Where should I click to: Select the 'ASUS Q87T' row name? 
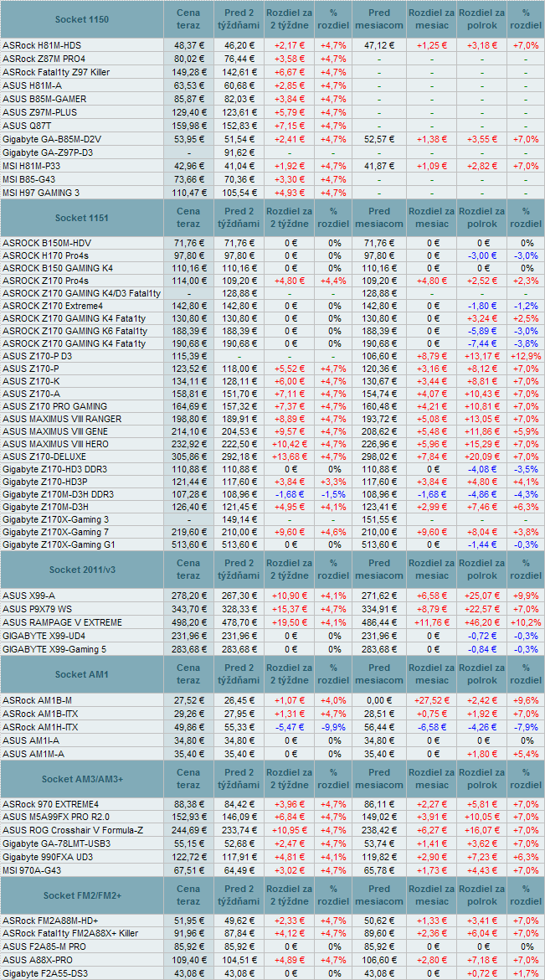coord(26,126)
